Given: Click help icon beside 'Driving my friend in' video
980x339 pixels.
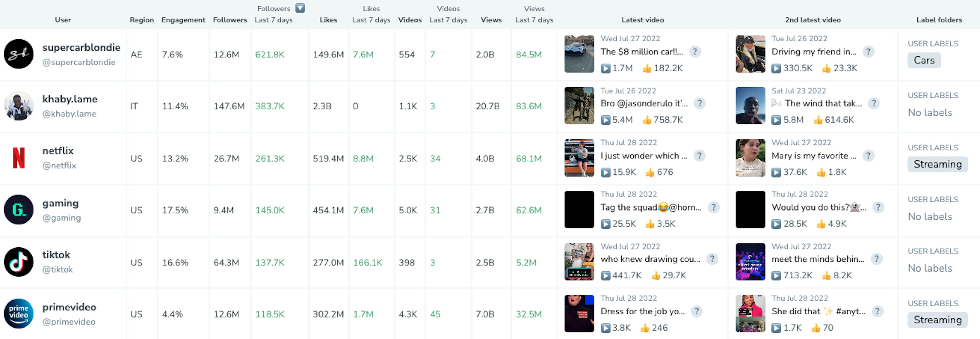Looking at the screenshot, I should coord(868,51).
